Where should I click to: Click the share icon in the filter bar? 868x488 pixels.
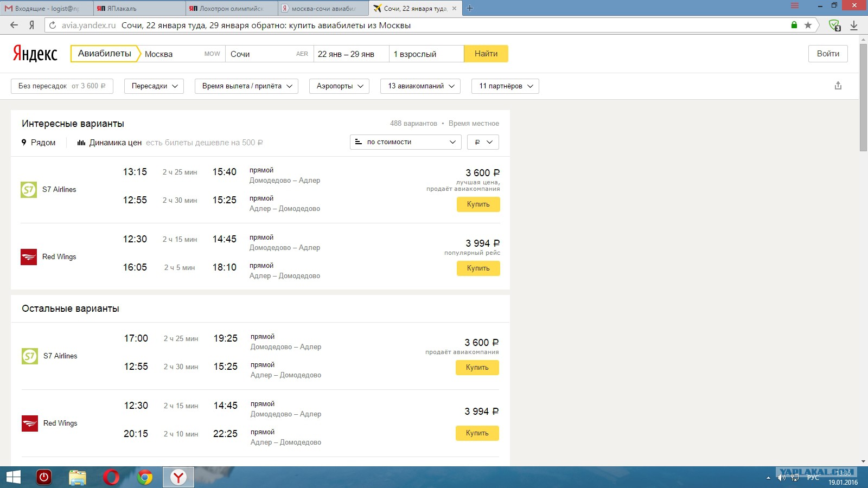coord(838,86)
